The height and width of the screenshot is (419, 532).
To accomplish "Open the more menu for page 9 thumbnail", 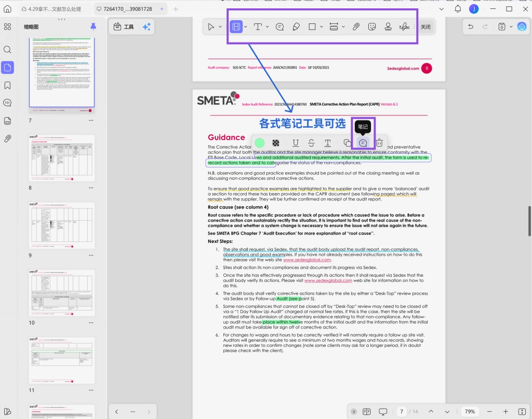I will pyautogui.click(x=91, y=255).
